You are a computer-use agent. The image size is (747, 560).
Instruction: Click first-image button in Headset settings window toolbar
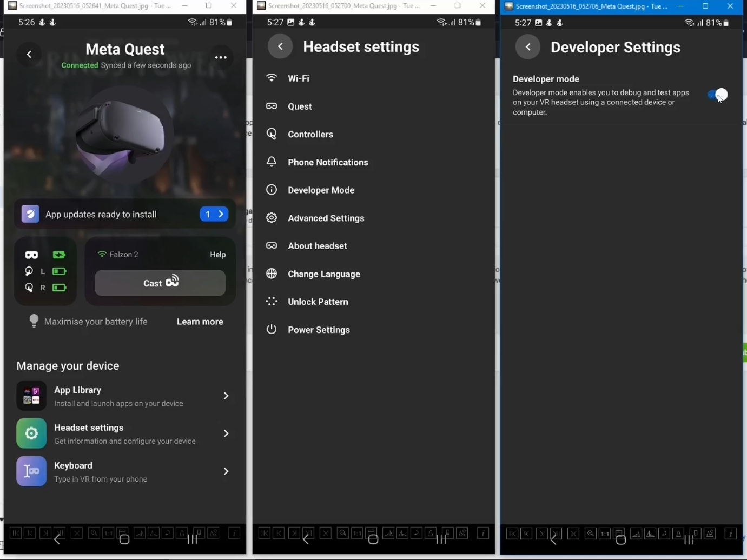tap(265, 534)
